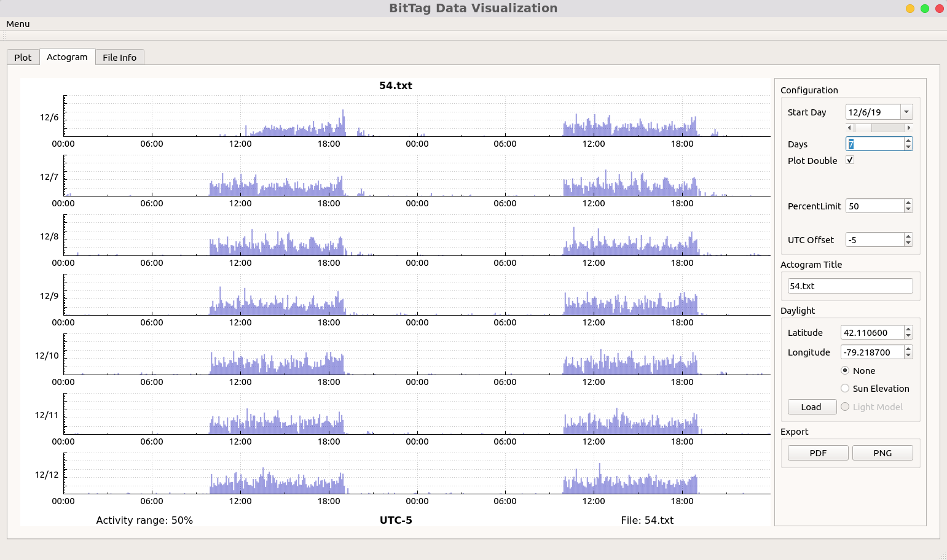Decrease the Latitude value
This screenshot has height=560, width=947.
908,336
